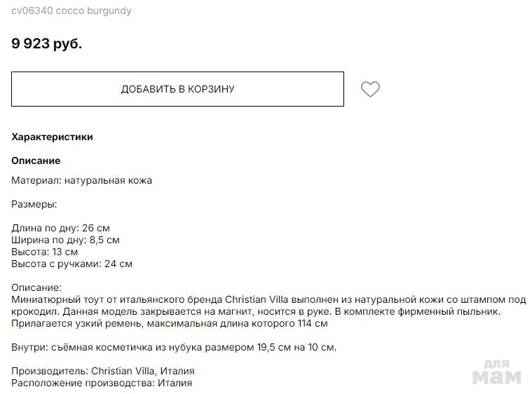Image resolution: width=532 pixels, height=394 pixels.
Task: Click the Добавить в корзину button
Action: pyautogui.click(x=177, y=89)
